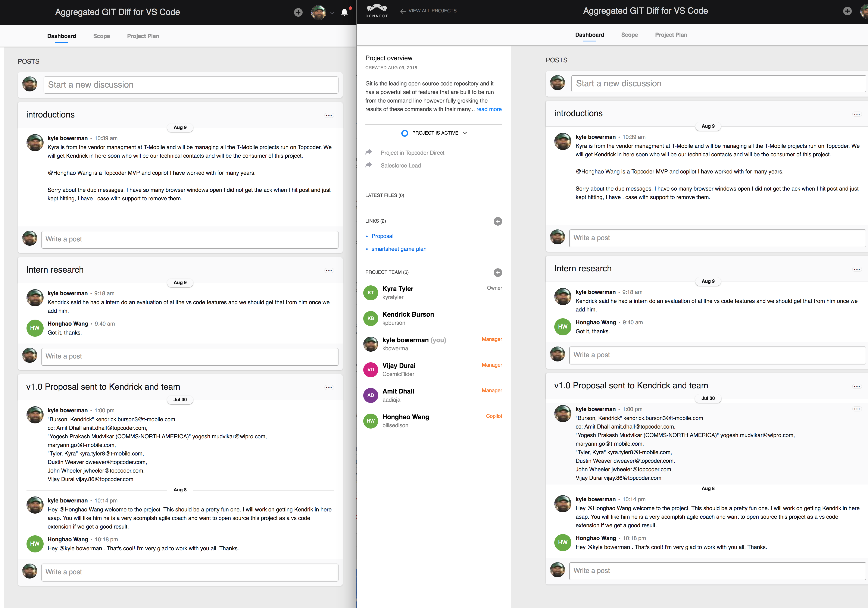Click Honghao Wang HW team avatar
868x608 pixels.
tap(371, 421)
